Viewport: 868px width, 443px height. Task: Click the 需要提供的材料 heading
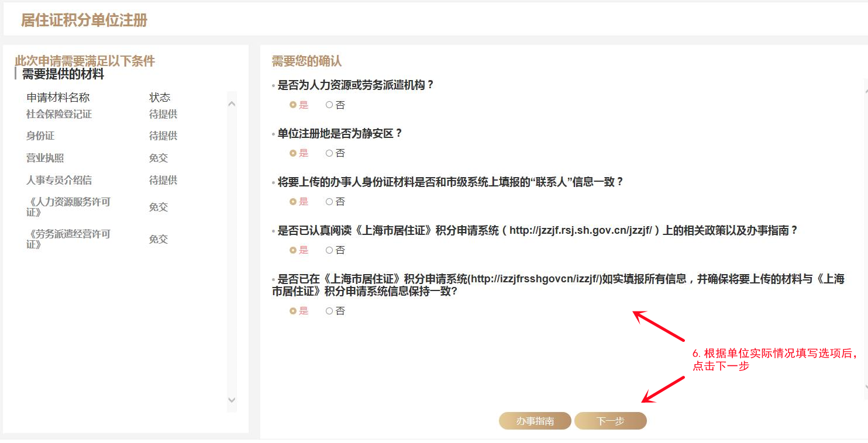point(63,74)
